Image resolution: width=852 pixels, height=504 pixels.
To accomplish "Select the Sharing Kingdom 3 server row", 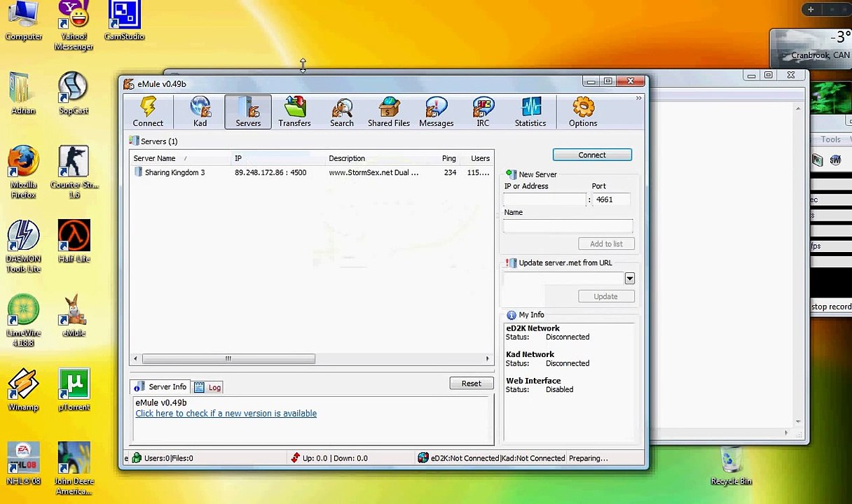I will tap(312, 172).
